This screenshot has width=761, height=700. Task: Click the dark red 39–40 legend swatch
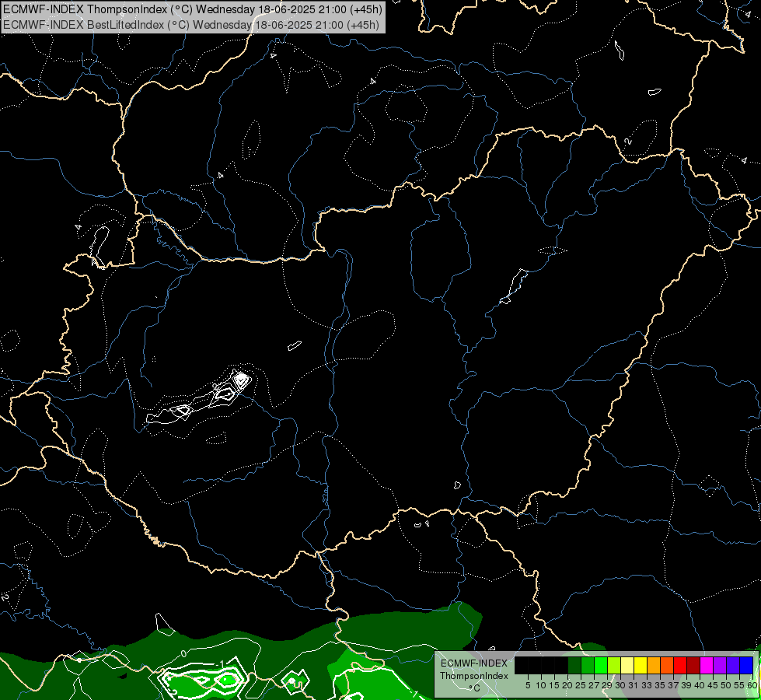click(693, 665)
